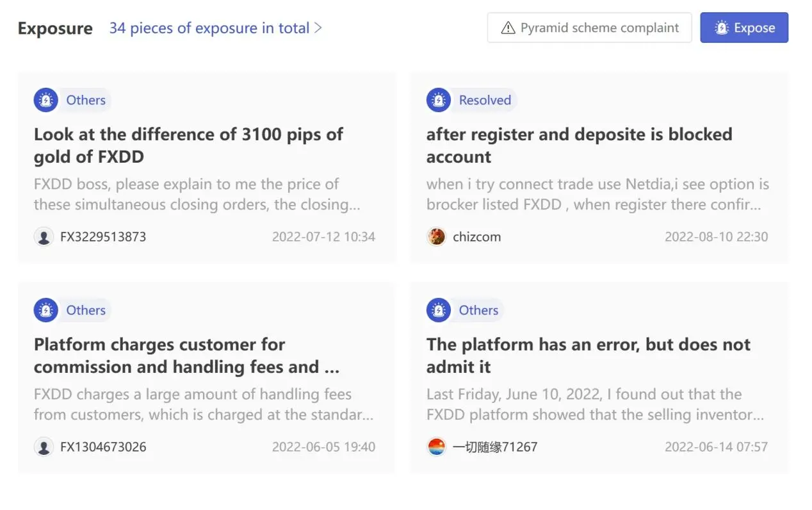Click Others tag on the 3100 pips card

[x=86, y=100]
